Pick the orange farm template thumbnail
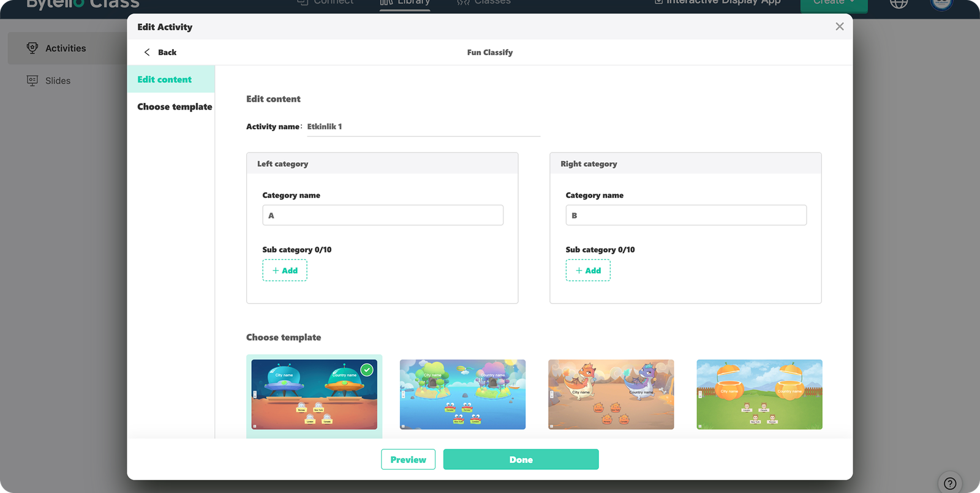980x493 pixels. (759, 394)
